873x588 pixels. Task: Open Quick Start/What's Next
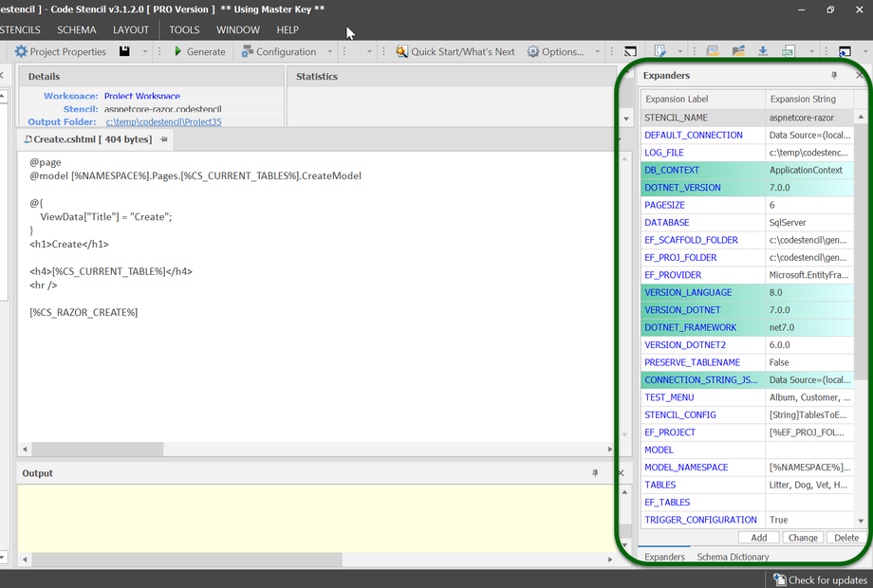pos(455,52)
